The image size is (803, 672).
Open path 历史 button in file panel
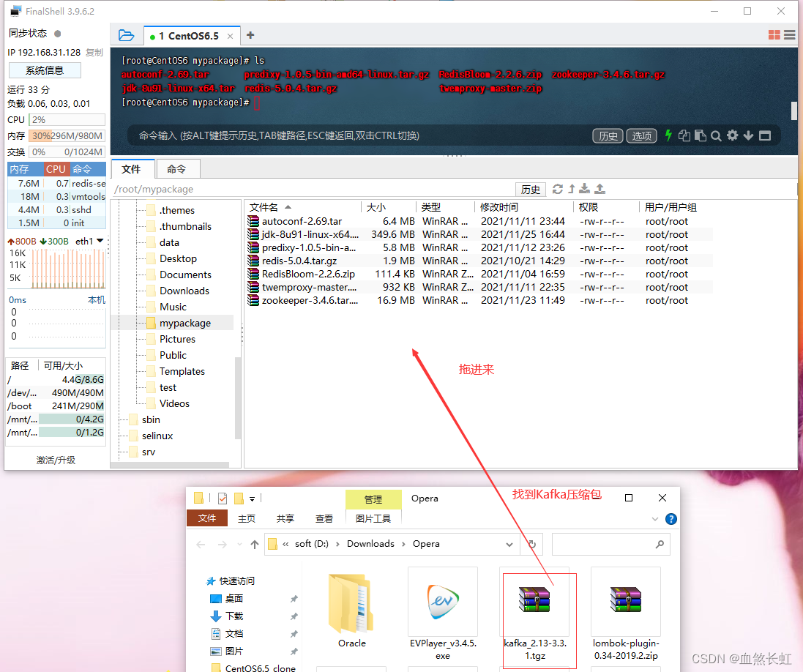coord(530,190)
